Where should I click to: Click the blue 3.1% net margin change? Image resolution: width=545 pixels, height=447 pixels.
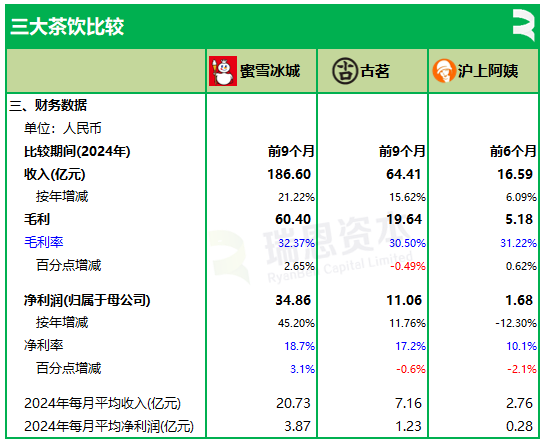(302, 369)
